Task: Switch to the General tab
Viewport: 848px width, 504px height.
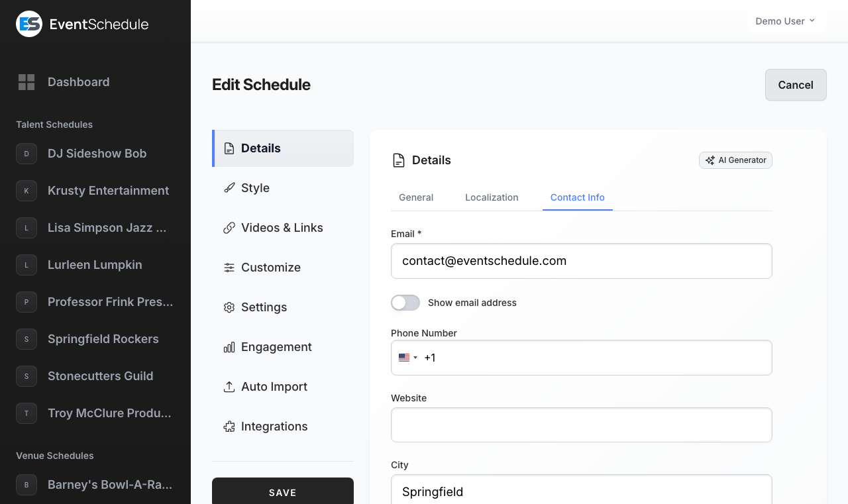Action: 416,197
